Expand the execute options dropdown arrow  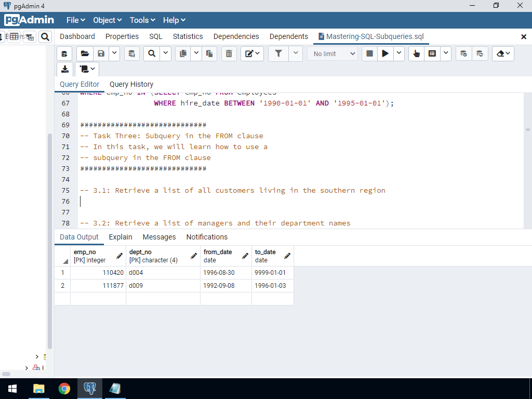pos(399,54)
